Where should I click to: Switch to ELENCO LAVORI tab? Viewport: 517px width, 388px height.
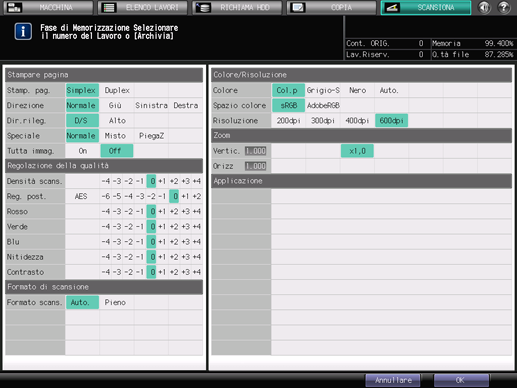[x=143, y=7]
